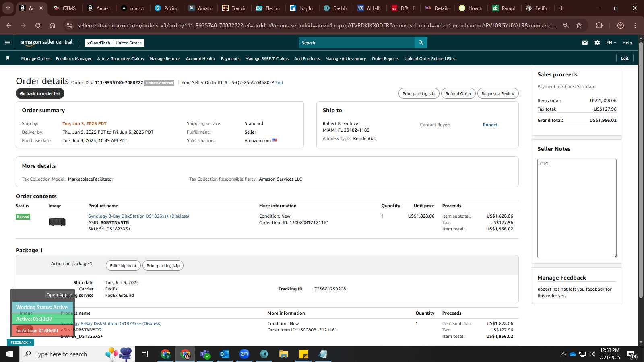Viewport: 644px width, 362px height.
Task: Click the Amazon Seller Central logo
Action: [x=47, y=42]
